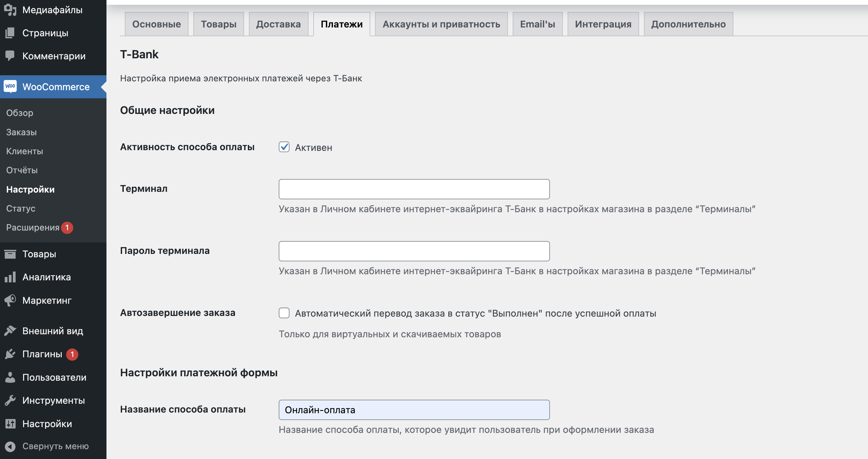The width and height of the screenshot is (868, 459).
Task: Open Заказы in WooCommerce submenu
Action: [x=21, y=132]
